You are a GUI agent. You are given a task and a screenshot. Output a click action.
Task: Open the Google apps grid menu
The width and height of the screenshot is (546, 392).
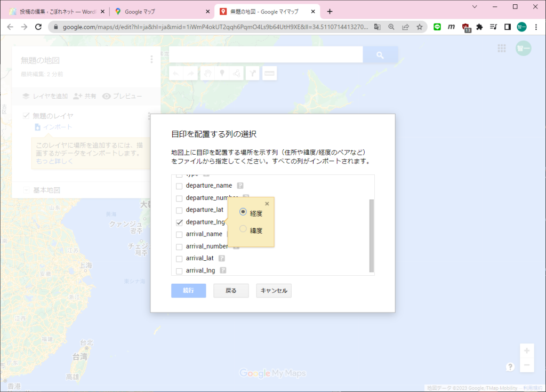501,48
